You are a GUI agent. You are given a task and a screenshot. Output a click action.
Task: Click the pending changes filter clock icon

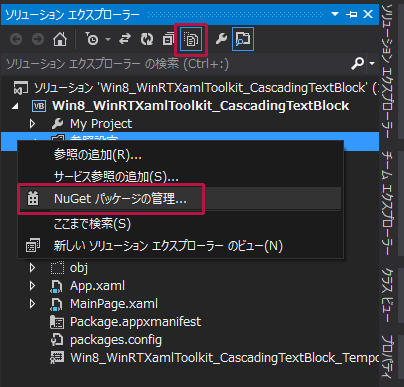tap(92, 39)
